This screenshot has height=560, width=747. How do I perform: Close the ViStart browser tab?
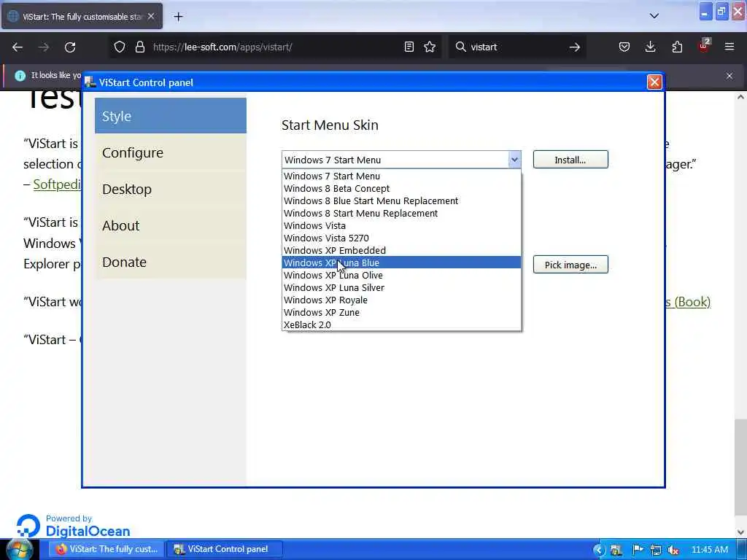[151, 16]
